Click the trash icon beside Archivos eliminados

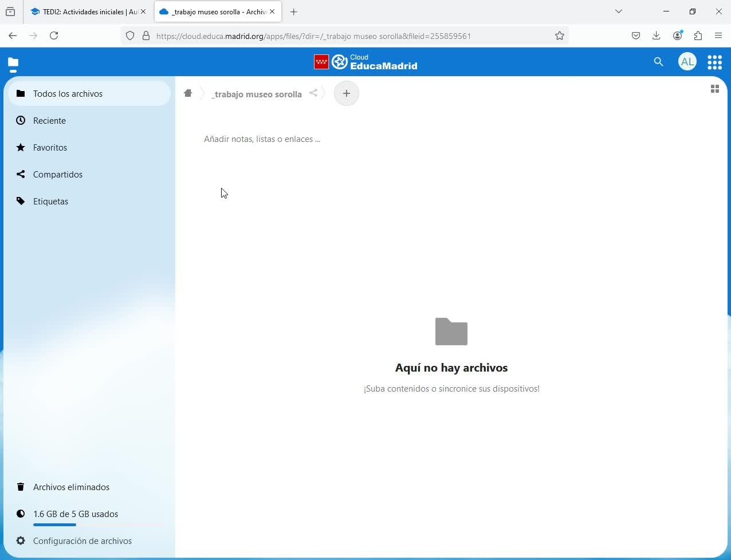pyautogui.click(x=21, y=487)
